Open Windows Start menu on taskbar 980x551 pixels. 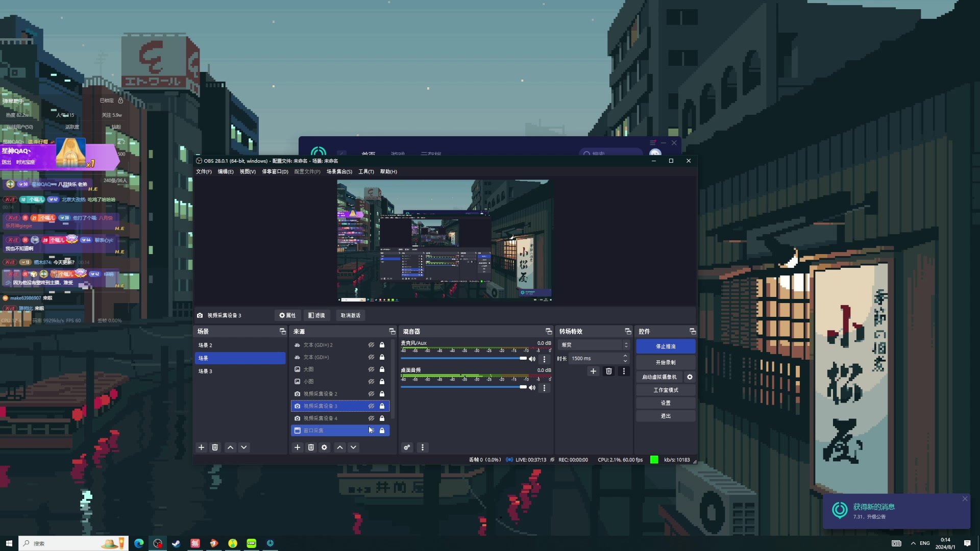pyautogui.click(x=9, y=543)
